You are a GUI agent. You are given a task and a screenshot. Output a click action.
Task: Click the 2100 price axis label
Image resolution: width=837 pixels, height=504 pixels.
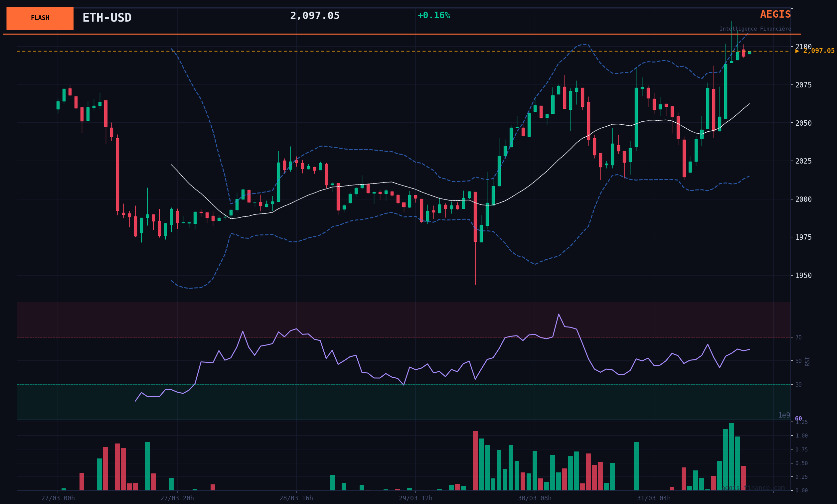[x=803, y=47]
